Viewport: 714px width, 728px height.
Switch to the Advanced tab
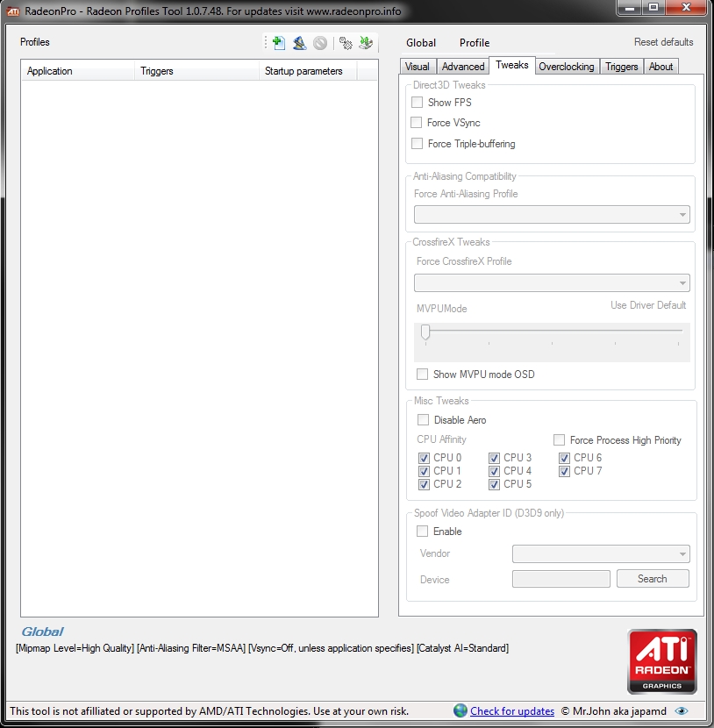(463, 67)
